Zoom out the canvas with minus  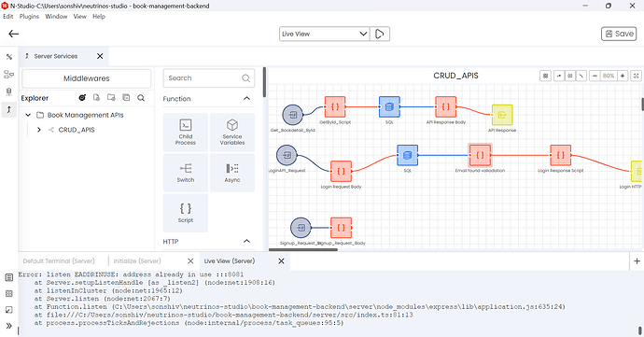[x=595, y=76]
